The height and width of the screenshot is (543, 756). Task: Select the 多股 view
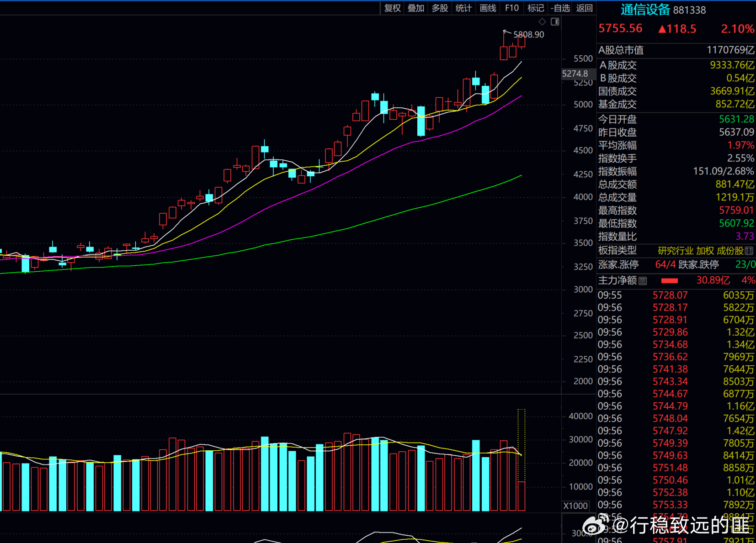[x=440, y=8]
